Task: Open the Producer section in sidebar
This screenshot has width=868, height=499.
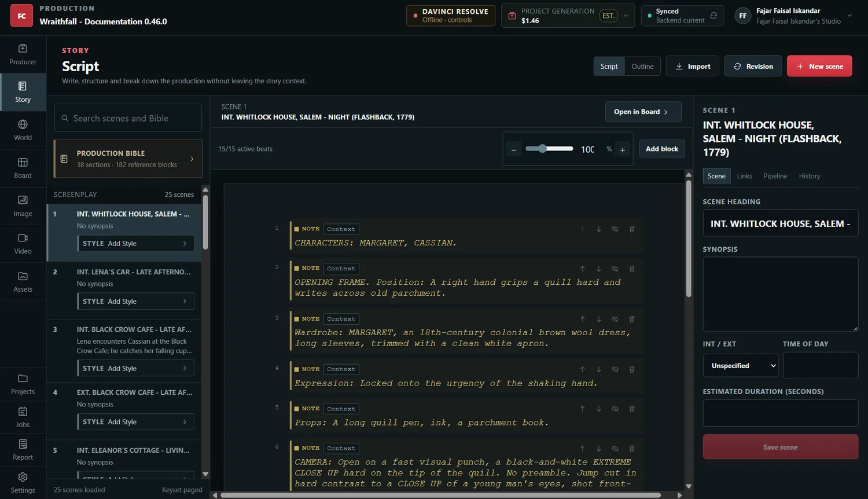Action: coord(23,54)
